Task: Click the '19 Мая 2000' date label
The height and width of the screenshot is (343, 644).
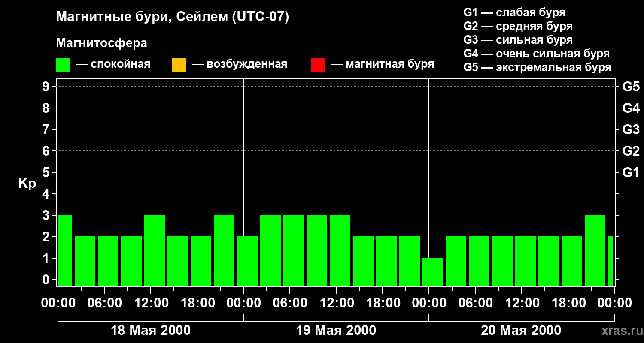Action: [336, 331]
